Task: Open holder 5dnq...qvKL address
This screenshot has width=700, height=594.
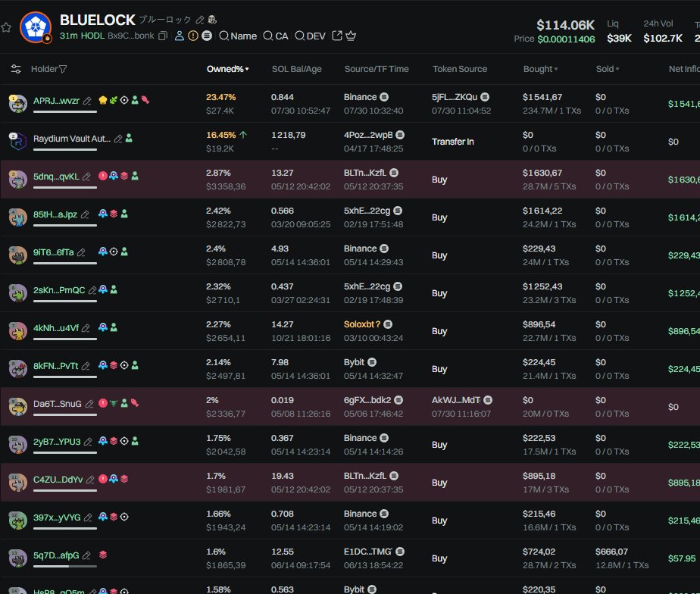Action: [56, 177]
